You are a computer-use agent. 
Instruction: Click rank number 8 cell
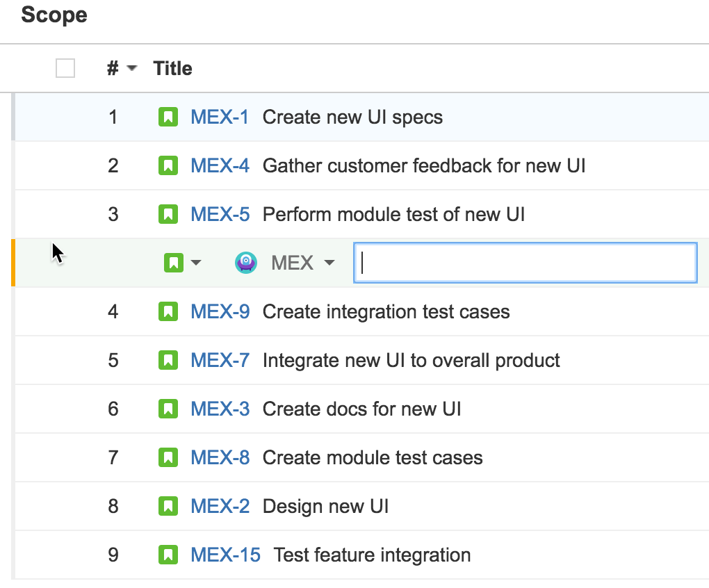point(113,506)
